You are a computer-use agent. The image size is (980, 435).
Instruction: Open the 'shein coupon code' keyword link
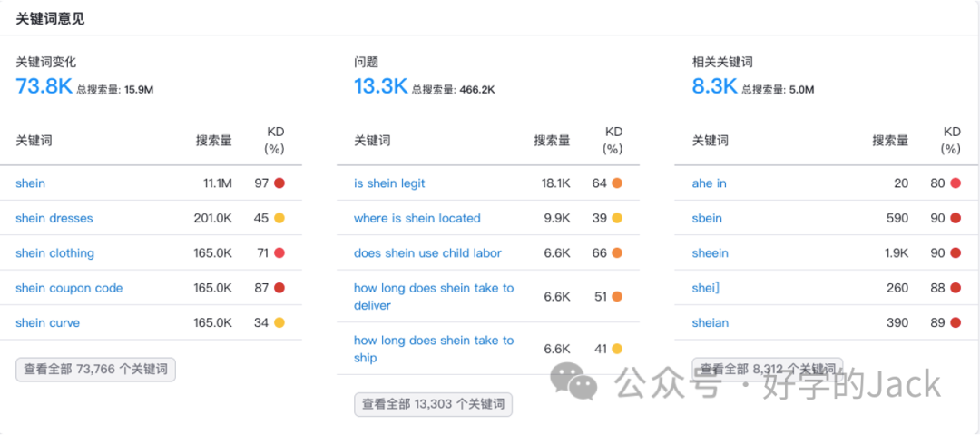(69, 288)
